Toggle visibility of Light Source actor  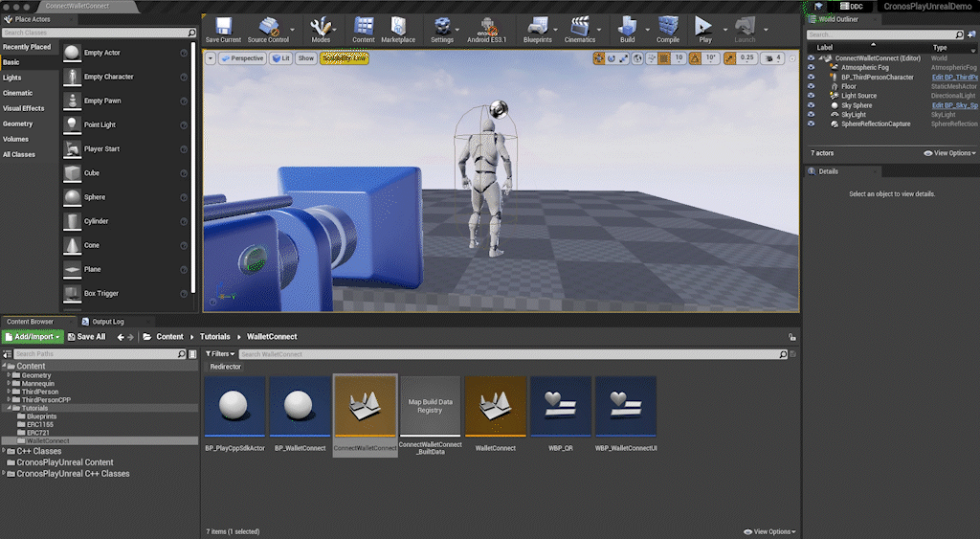pyautogui.click(x=812, y=96)
